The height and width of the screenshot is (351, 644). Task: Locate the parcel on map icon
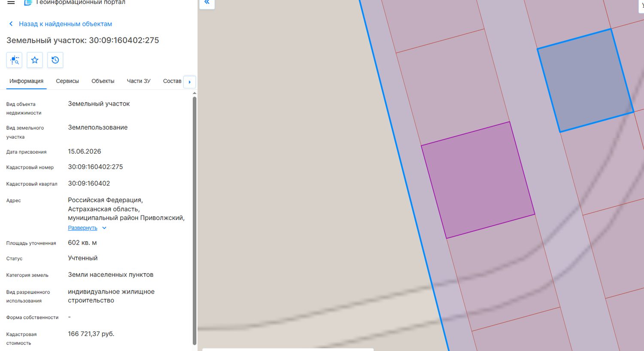(x=14, y=60)
